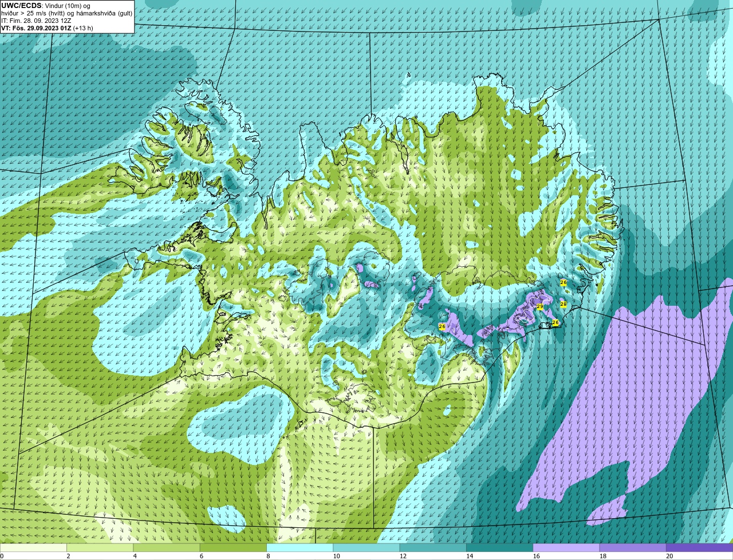Click the "VT: Fös. 29.09.2023 01Z (+13 h)" line
The height and width of the screenshot is (560, 733).
47,27
